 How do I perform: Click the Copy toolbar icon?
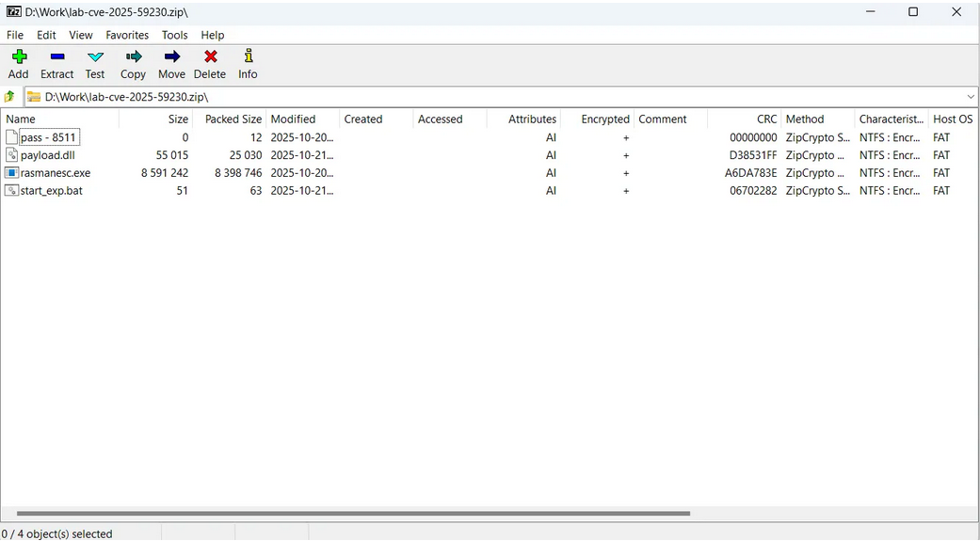[x=133, y=64]
